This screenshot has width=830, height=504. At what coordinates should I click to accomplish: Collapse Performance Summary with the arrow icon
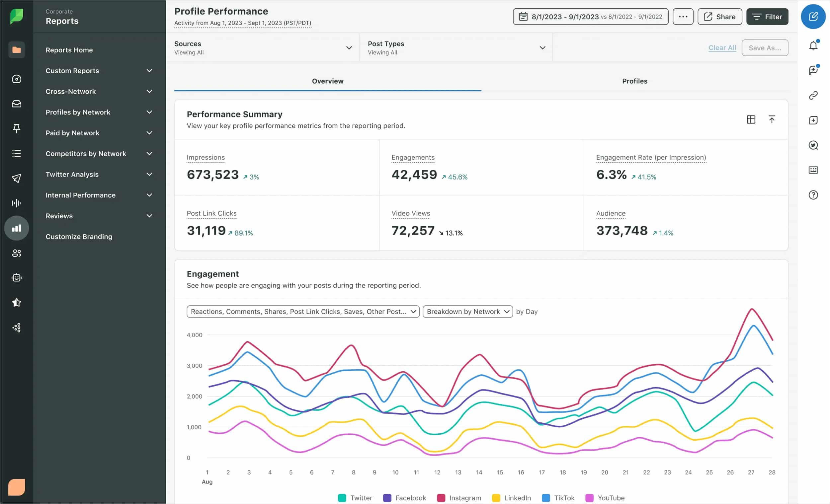[772, 119]
